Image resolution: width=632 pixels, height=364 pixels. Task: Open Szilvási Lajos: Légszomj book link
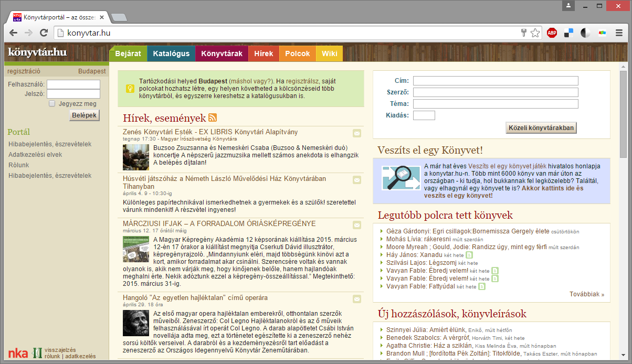[x=421, y=263]
